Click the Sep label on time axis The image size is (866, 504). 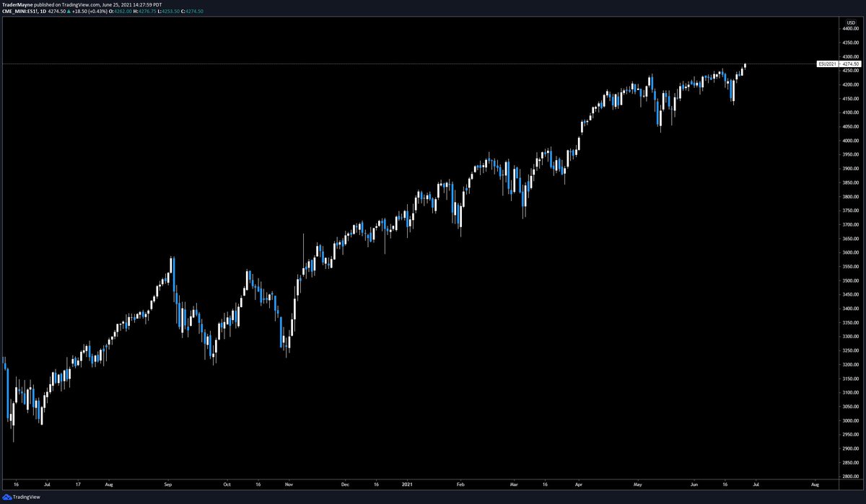[x=168, y=486]
